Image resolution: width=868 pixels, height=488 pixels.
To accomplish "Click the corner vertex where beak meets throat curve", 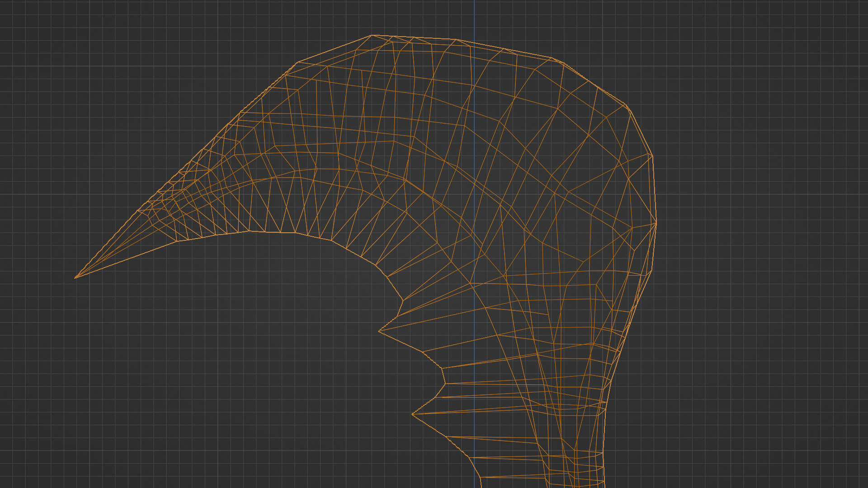I will tap(177, 241).
